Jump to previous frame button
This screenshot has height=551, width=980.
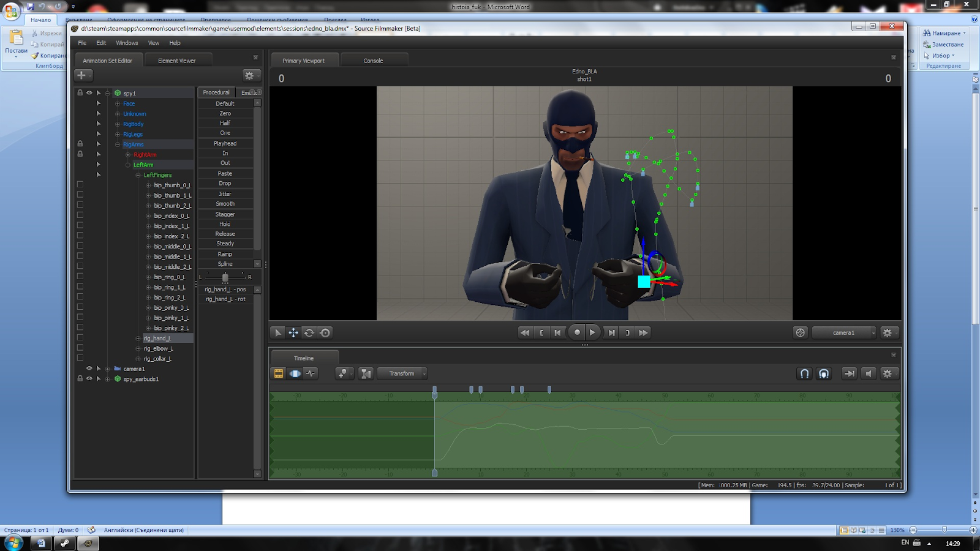(557, 332)
